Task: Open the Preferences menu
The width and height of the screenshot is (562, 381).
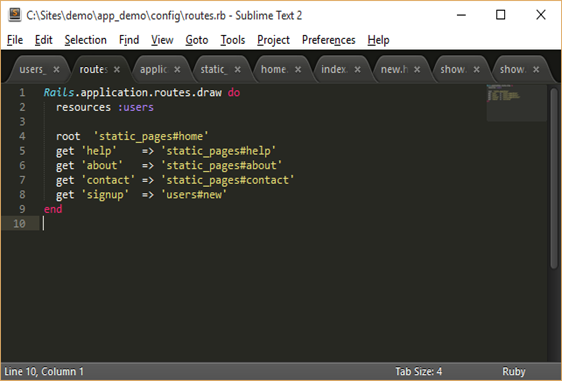Action: pos(328,40)
